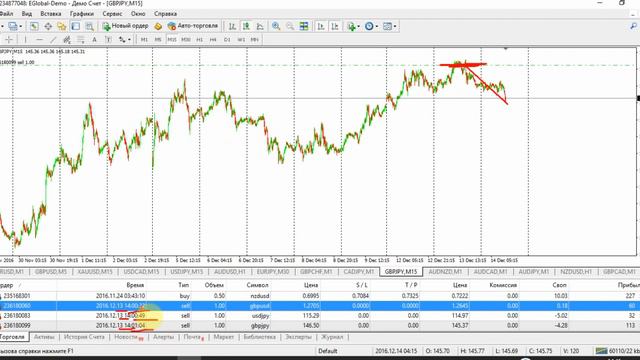Select the Trendline tool

coord(53,40)
